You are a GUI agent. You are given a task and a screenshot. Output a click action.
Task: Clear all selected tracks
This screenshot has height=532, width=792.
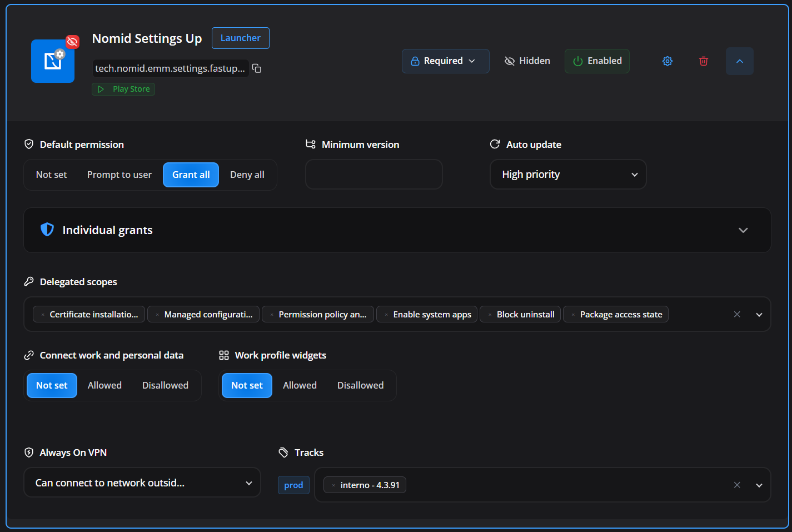tap(737, 485)
